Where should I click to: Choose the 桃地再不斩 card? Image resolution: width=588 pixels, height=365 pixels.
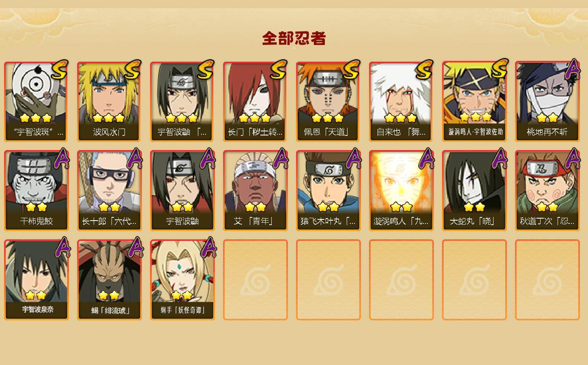point(547,101)
